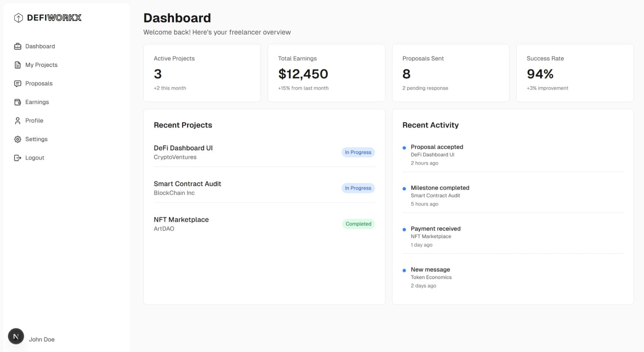The width and height of the screenshot is (644, 352).
Task: Select the Dashboard briefcase icon in sidebar
Action: point(18,46)
